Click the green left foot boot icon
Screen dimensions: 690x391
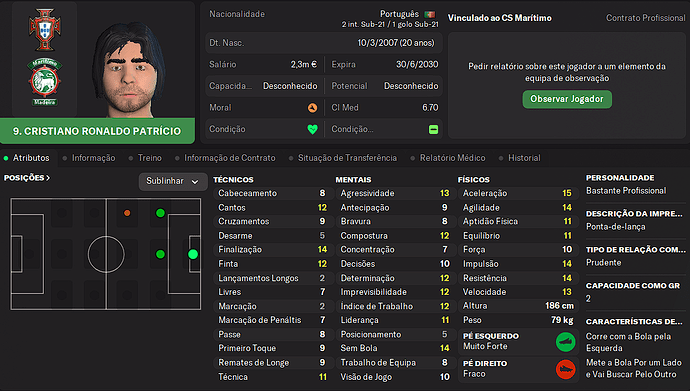[x=565, y=342]
